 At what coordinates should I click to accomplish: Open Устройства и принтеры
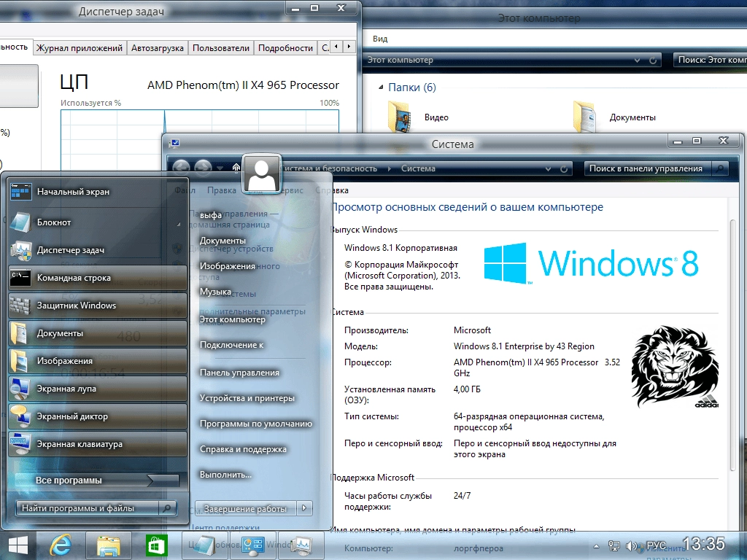247,398
